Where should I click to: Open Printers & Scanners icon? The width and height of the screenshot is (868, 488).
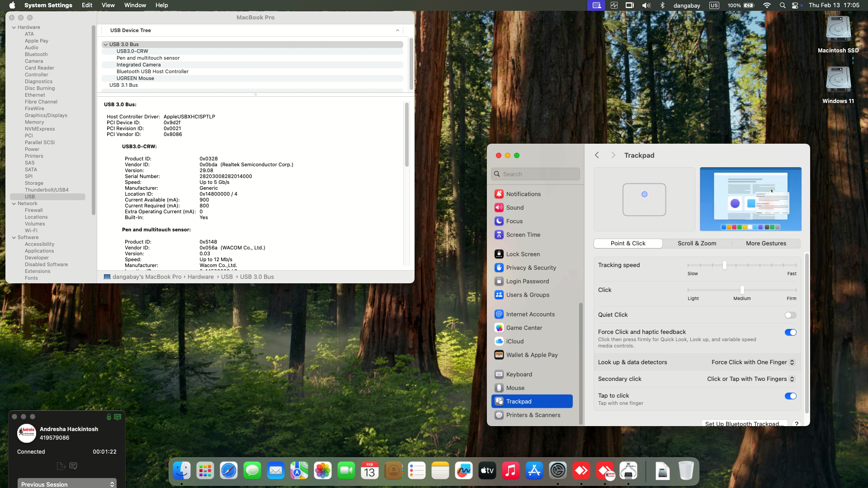(x=499, y=415)
